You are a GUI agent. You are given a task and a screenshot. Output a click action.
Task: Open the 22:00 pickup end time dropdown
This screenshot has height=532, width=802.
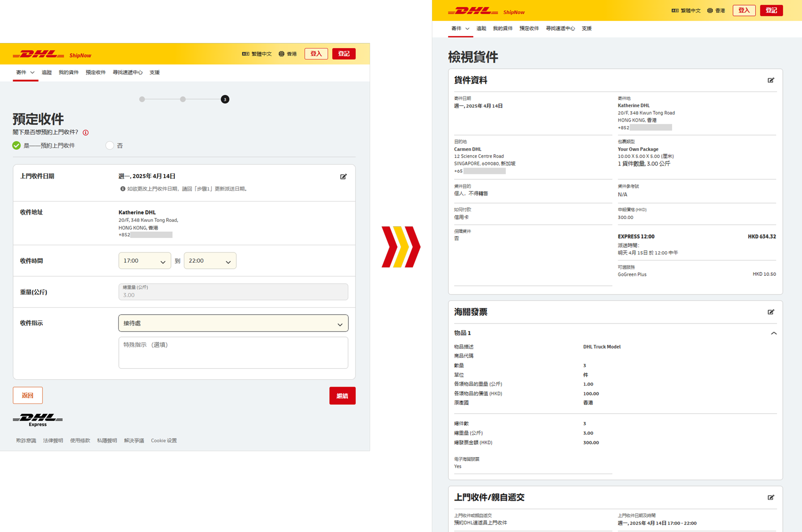(x=210, y=261)
